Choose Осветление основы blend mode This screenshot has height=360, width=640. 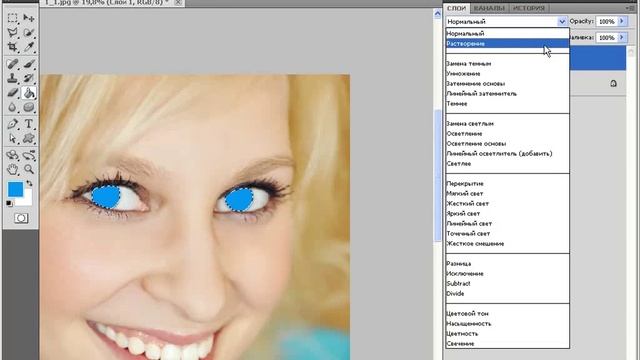click(507, 144)
